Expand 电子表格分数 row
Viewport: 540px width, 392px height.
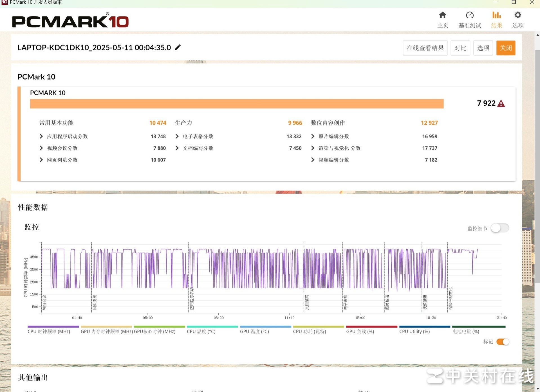177,136
